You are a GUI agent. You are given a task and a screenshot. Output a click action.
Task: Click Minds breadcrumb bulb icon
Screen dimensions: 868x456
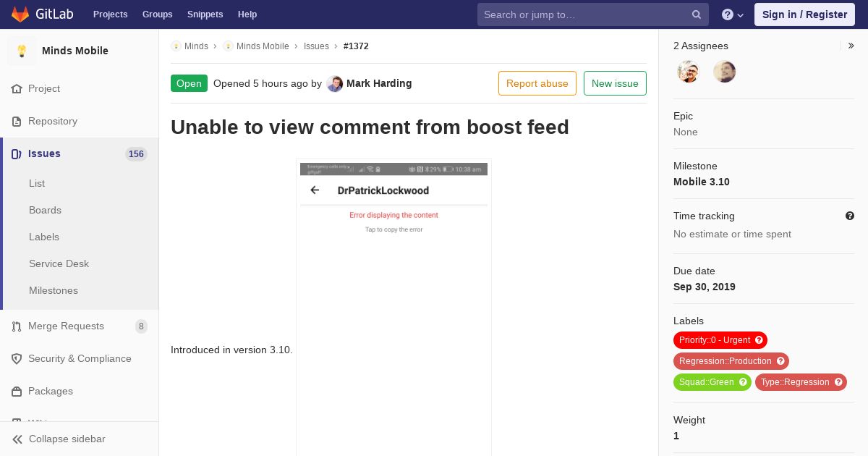click(176, 46)
